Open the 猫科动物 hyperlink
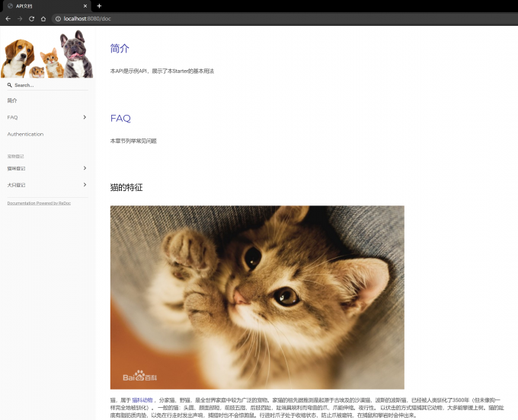 (x=142, y=400)
